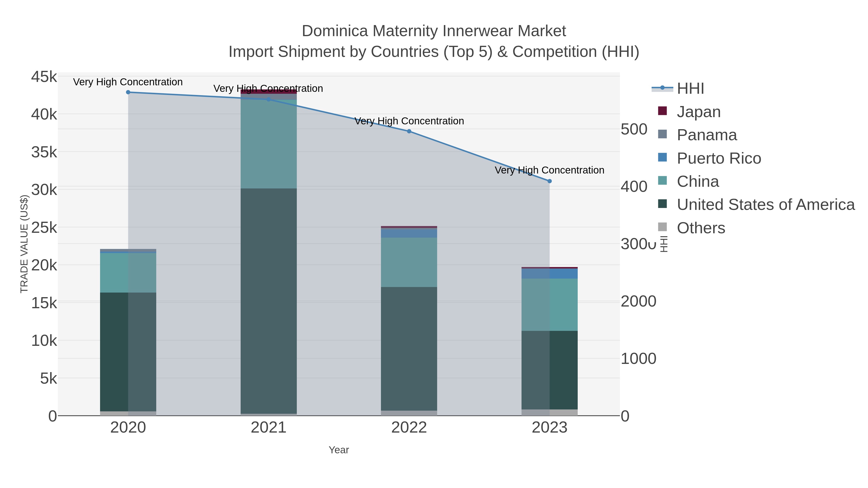Click the 2022 x-axis year label
Image resolution: width=868 pixels, height=488 pixels.
coord(409,428)
